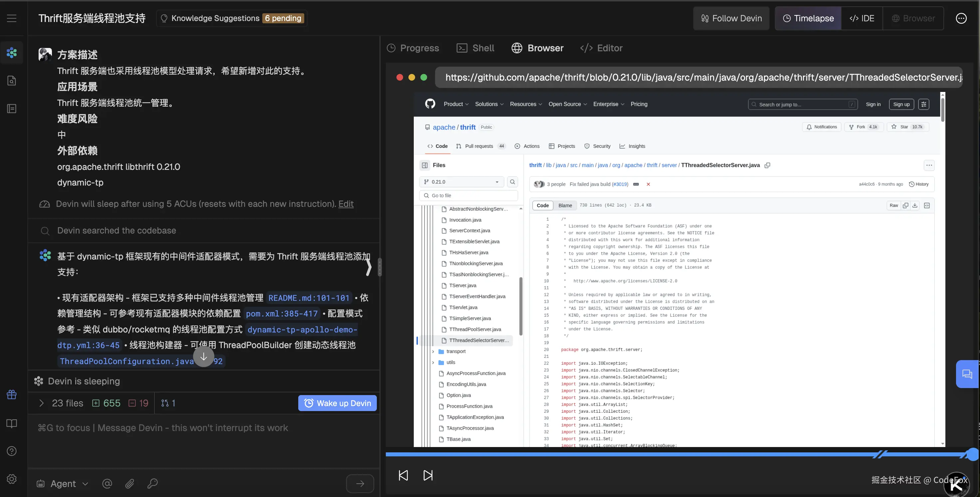Toggle Follow Devin mode
980x497 pixels.
[731, 18]
